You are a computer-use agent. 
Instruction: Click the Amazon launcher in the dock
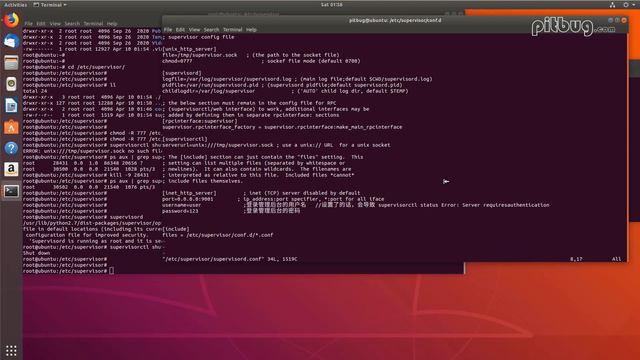(x=11, y=169)
